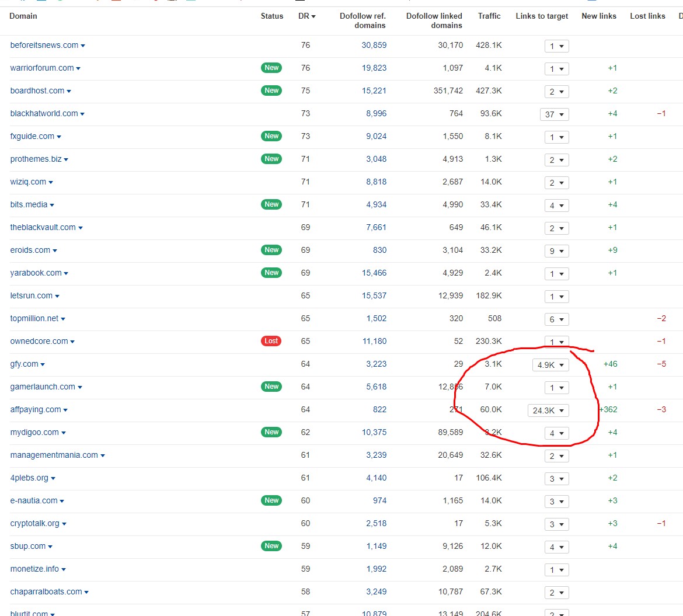Click the 10,375 ref domains for mydigoo.com
Screen dimensions: 683x616
[374, 432]
